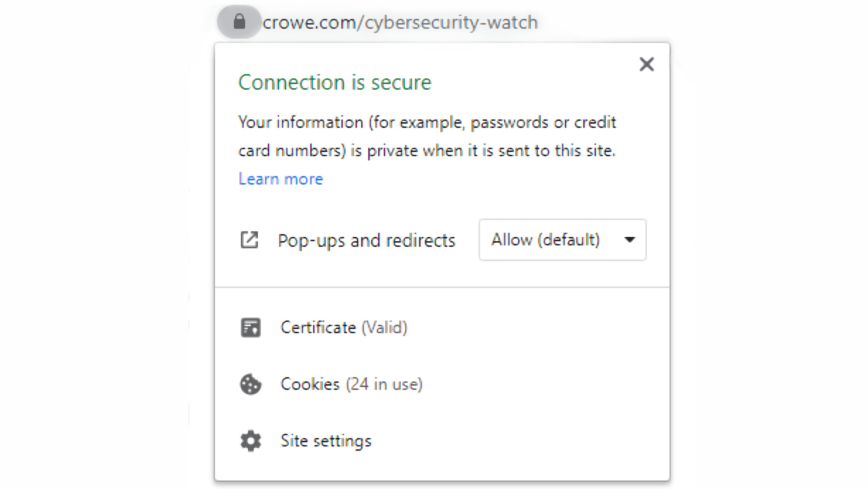
Task: Click the cookie icon
Action: click(x=251, y=384)
